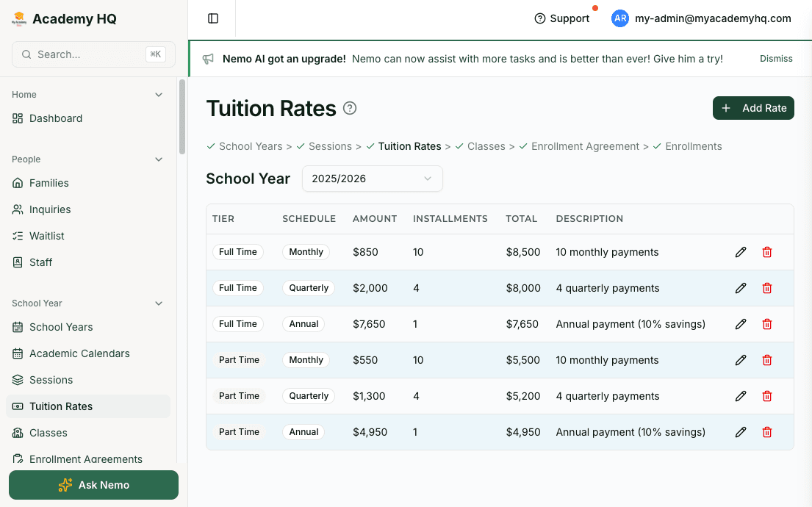Image resolution: width=812 pixels, height=507 pixels.
Task: Edit the Full Time Monthly $850 rate
Action: click(741, 252)
